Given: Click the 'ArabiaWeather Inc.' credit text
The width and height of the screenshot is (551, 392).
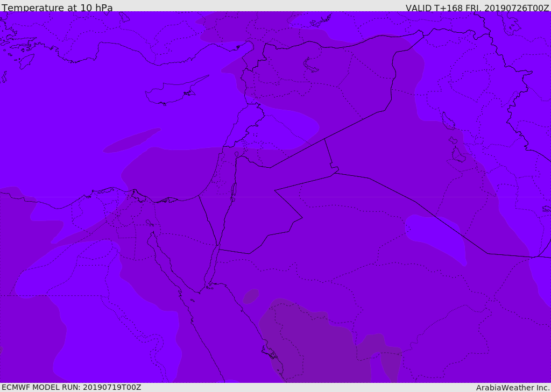Looking at the screenshot, I should (x=513, y=388).
